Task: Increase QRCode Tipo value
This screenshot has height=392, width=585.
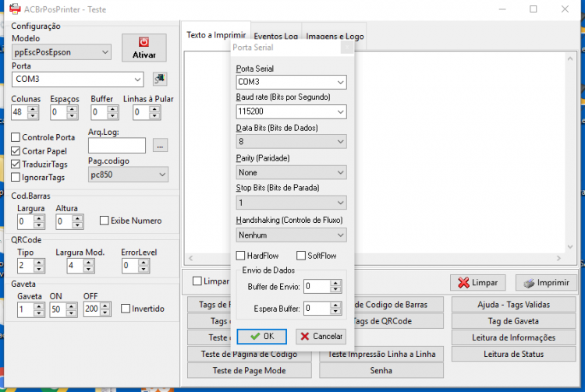Action: 39,263
